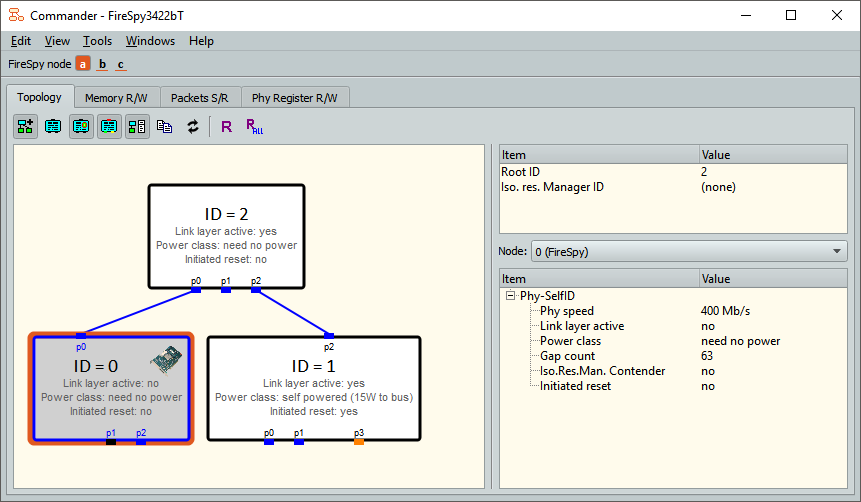
Task: Select the Link layer active tree row
Action: point(673,326)
